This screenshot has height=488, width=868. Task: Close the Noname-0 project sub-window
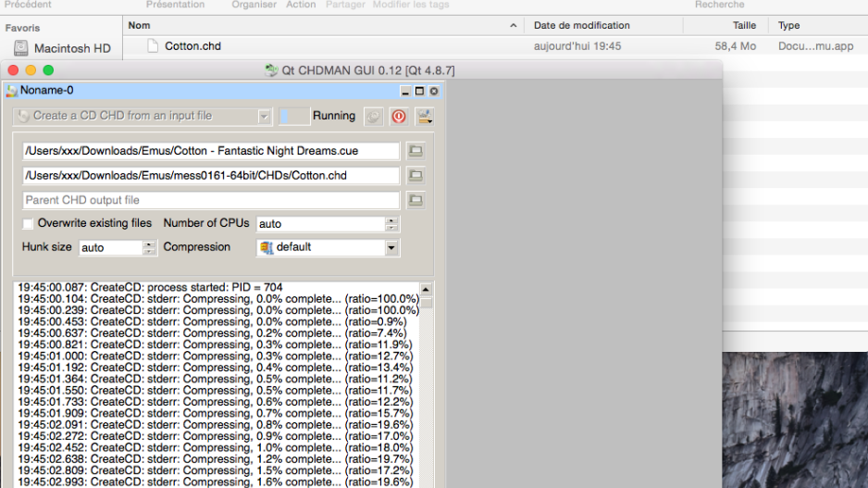pyautogui.click(x=434, y=92)
